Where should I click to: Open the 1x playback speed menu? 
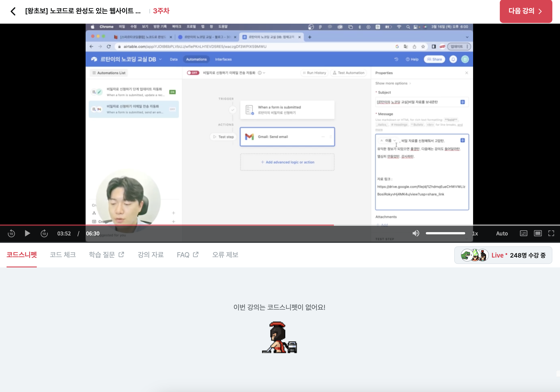(x=475, y=233)
